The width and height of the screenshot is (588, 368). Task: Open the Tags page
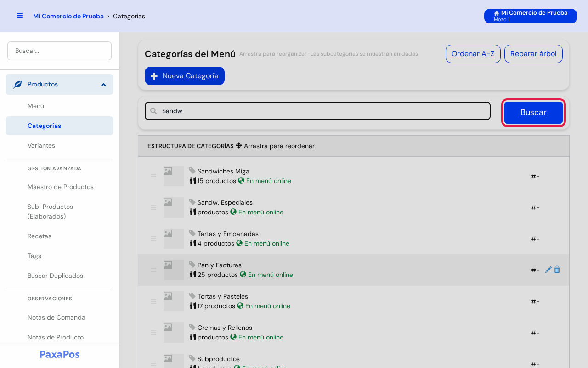(x=59, y=256)
